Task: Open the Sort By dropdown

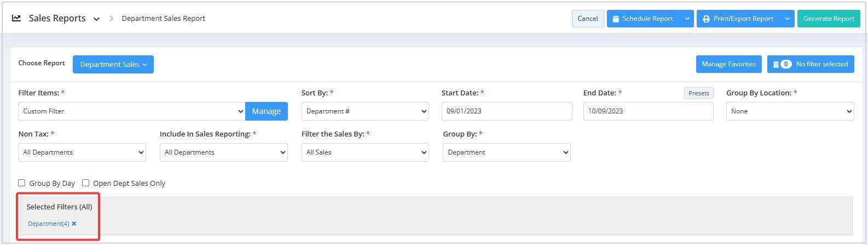Action: pyautogui.click(x=365, y=111)
